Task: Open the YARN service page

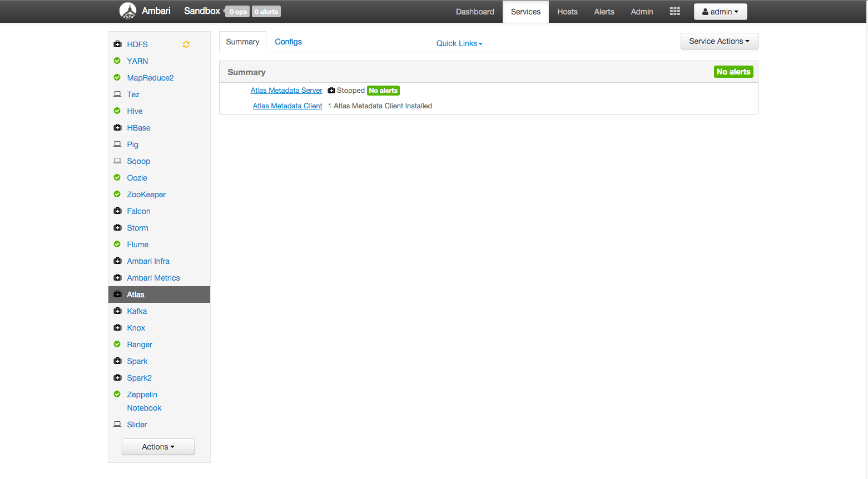Action: (137, 61)
